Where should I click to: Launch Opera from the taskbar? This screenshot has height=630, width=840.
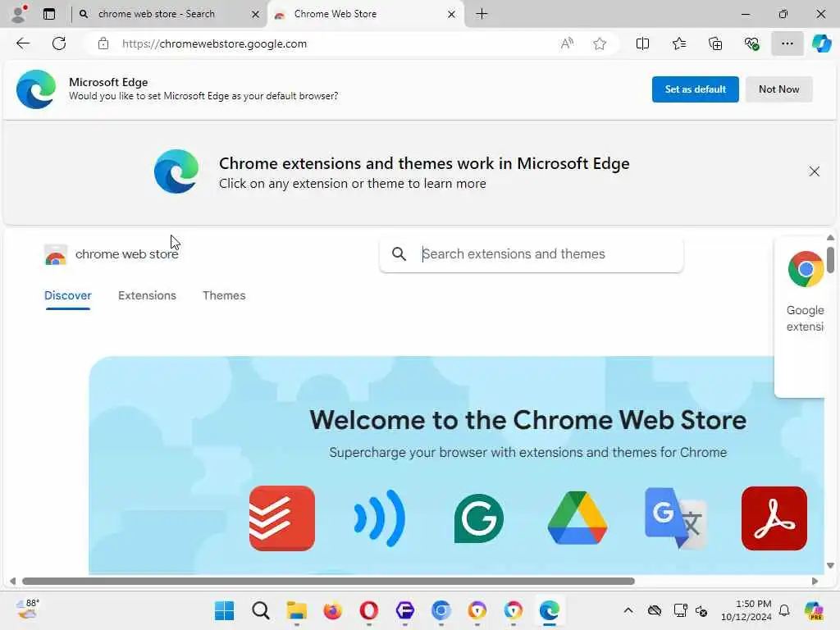pos(368,610)
